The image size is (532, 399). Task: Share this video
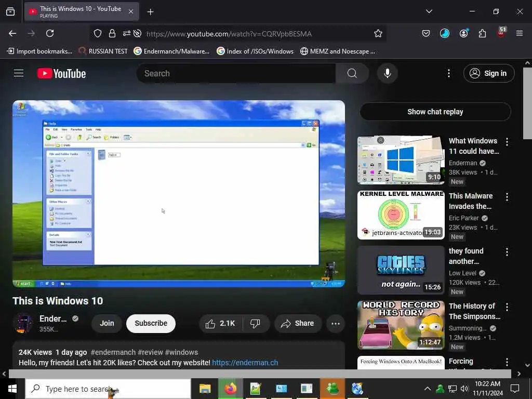298,324
